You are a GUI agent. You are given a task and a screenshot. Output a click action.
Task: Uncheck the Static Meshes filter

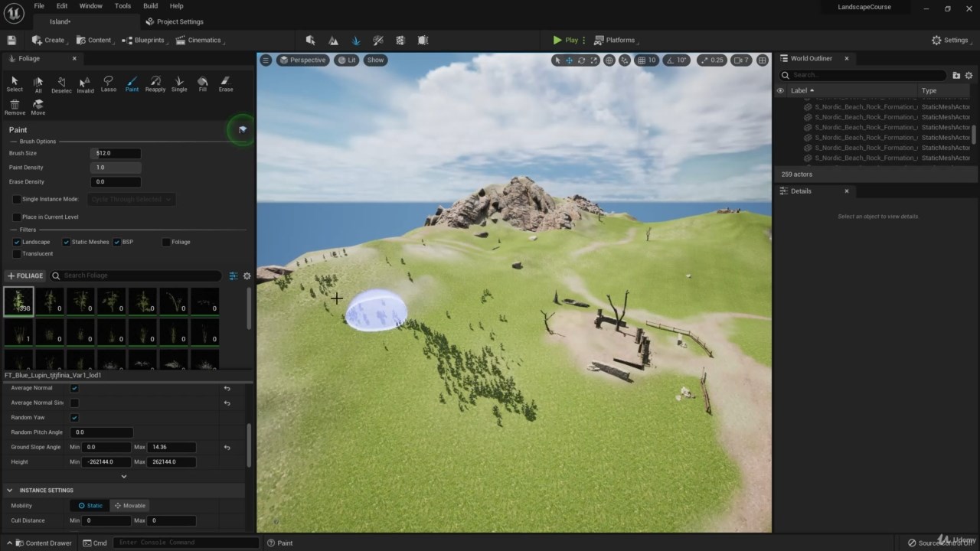[x=67, y=242]
